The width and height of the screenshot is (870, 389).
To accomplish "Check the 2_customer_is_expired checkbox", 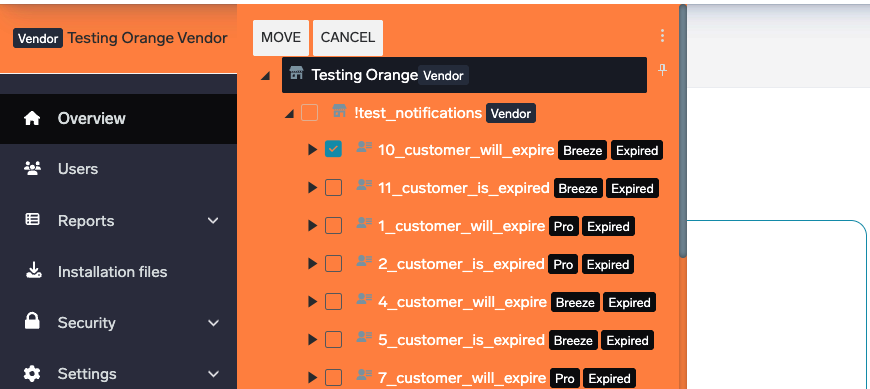I will click(333, 264).
